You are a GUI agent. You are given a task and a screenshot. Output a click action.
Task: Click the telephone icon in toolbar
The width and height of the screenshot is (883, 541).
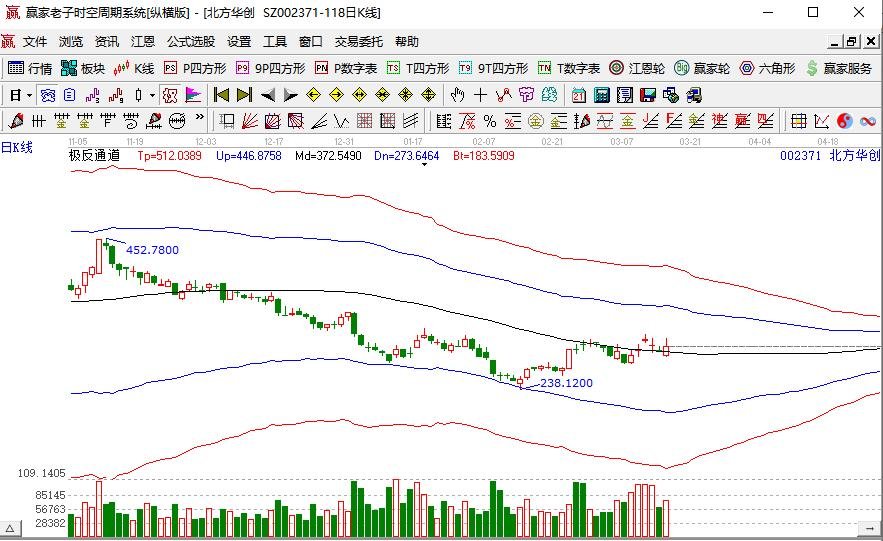point(48,95)
